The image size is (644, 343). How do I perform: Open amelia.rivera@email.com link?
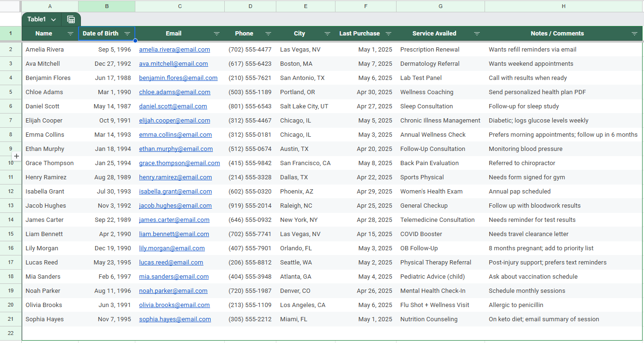[175, 50]
